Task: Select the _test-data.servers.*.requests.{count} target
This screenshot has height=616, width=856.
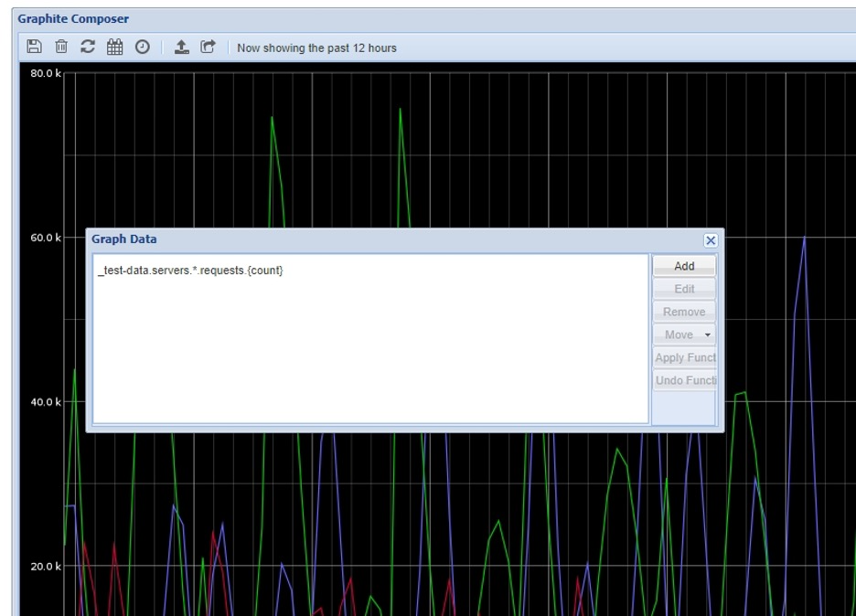Action: click(190, 270)
